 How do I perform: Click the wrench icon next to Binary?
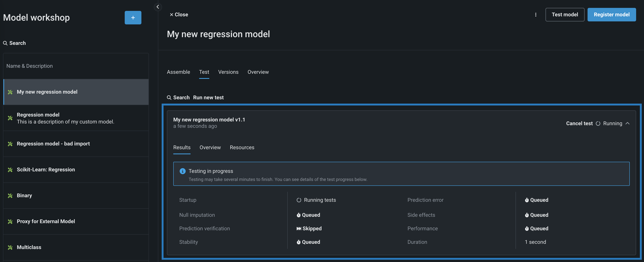click(x=10, y=195)
